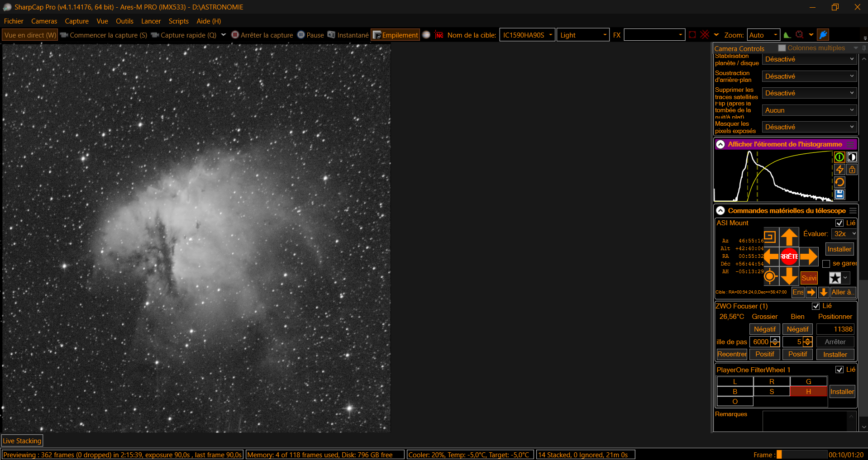The height and width of the screenshot is (460, 868).
Task: Select filter L on the filter wheel
Action: pyautogui.click(x=735, y=382)
